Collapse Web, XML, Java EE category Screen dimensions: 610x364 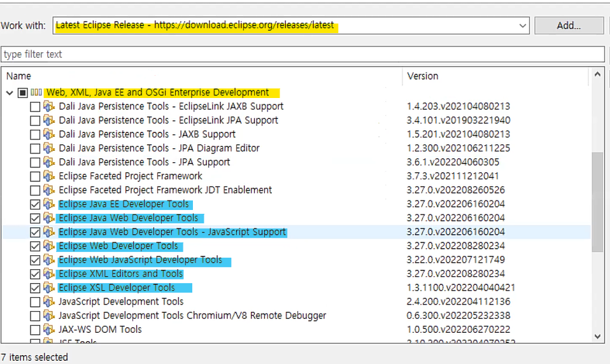[x=10, y=93]
